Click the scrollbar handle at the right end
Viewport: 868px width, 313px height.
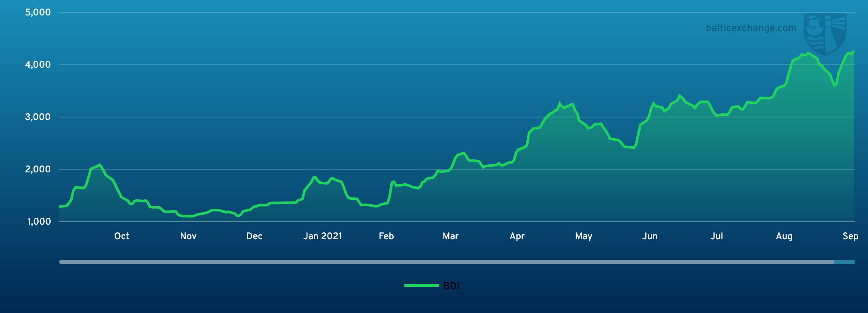844,262
